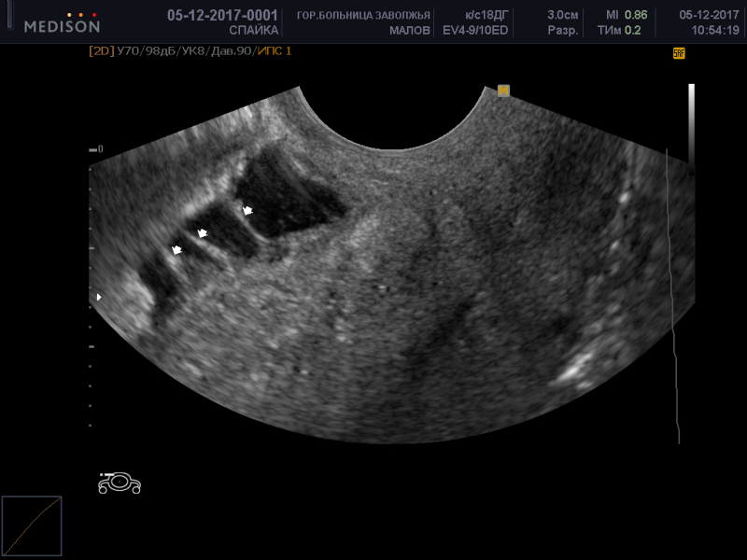Click the orange SRF indicator icon
Viewport: 747px width, 560px height.
click(679, 53)
